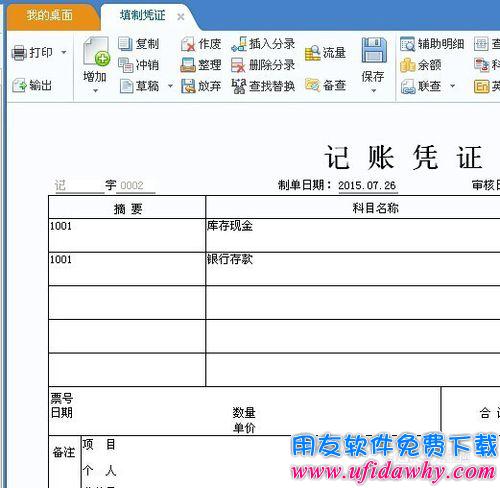This screenshot has width=500, height=488.
Task: Click the voucher number 0002 field
Action: tap(136, 185)
